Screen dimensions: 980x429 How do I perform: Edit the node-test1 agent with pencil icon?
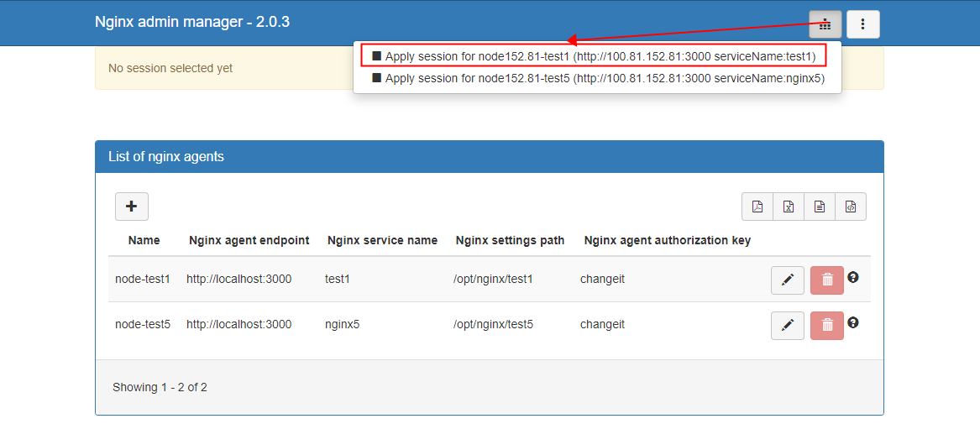click(787, 280)
